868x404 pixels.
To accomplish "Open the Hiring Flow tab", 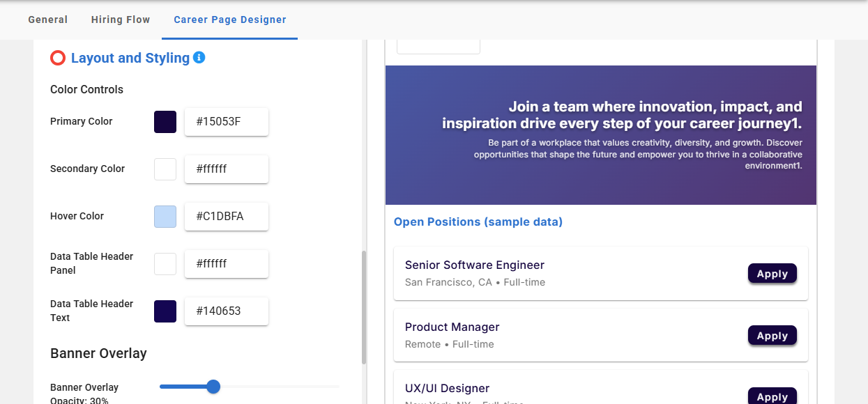I will (x=121, y=20).
